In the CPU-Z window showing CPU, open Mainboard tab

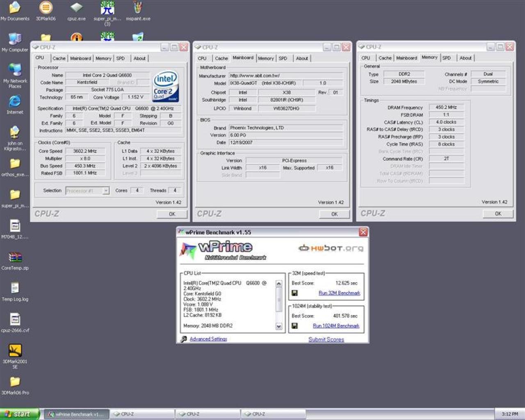80,58
